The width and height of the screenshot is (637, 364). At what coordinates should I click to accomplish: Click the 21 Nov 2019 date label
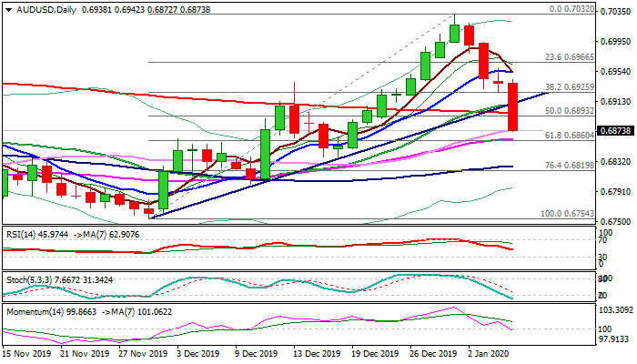[85, 354]
